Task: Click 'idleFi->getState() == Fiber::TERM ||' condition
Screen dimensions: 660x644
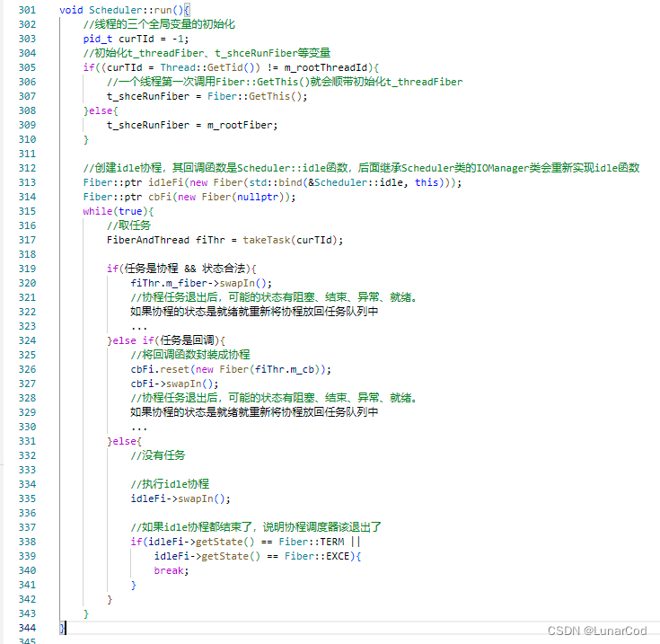Action: pyautogui.click(x=254, y=542)
